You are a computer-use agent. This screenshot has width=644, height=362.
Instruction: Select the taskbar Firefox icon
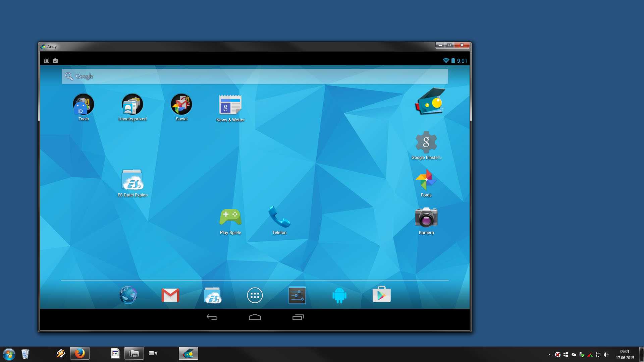80,353
